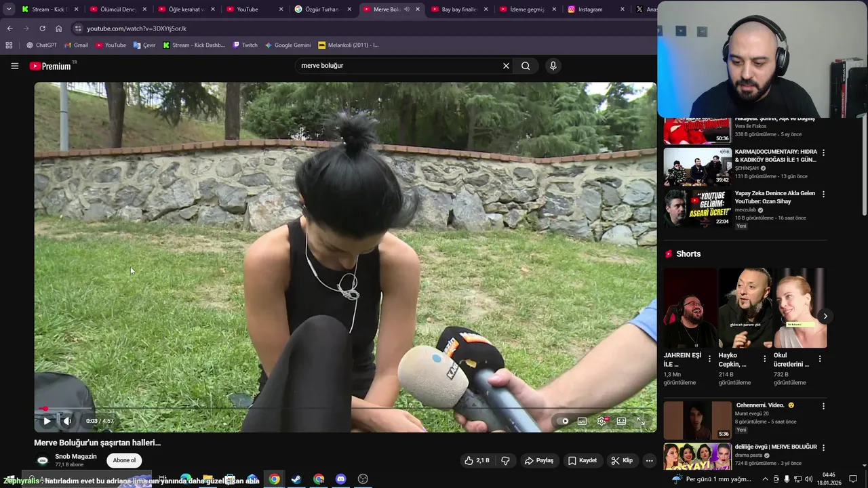The height and width of the screenshot is (488, 868).
Task: Seek on the video progress bar
Action: point(345,409)
